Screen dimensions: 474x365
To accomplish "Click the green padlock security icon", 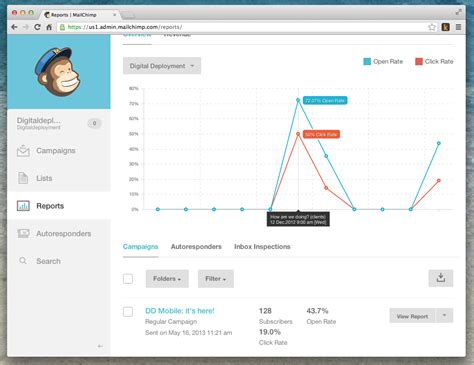I will [x=62, y=27].
